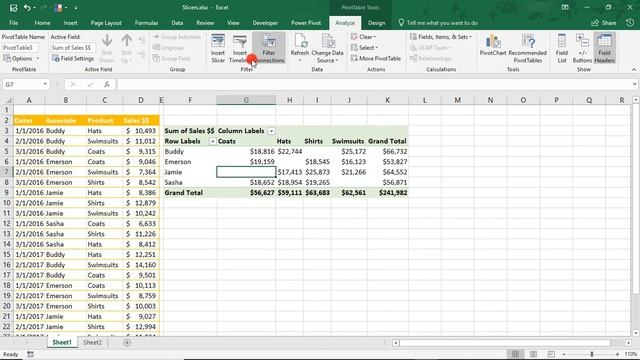640x360 pixels.
Task: Select Buddy's Coats value $18,816
Action: [246, 151]
